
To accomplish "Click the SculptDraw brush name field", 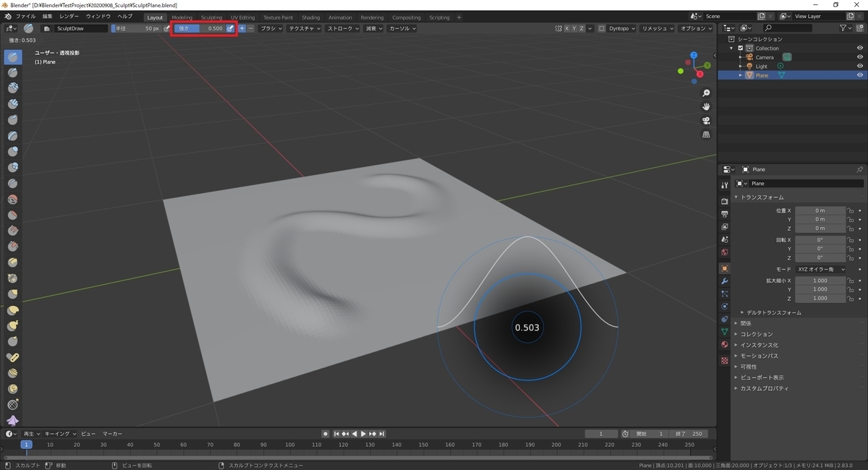I will coord(81,28).
